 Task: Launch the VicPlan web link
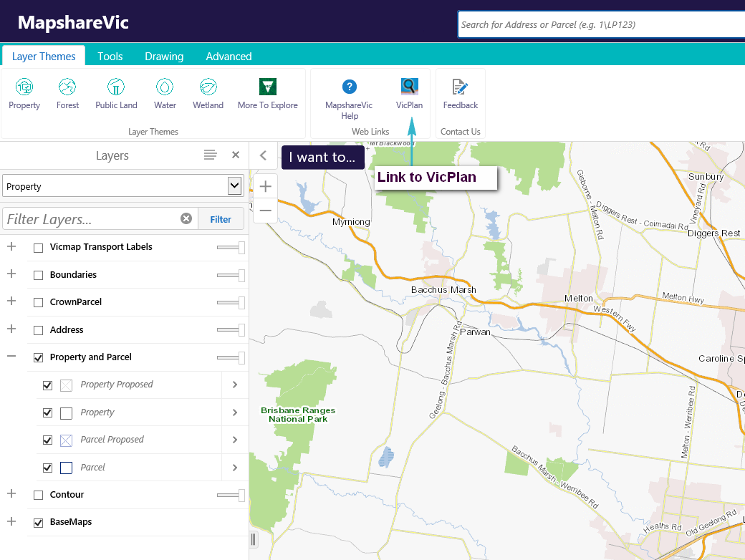[x=409, y=94]
